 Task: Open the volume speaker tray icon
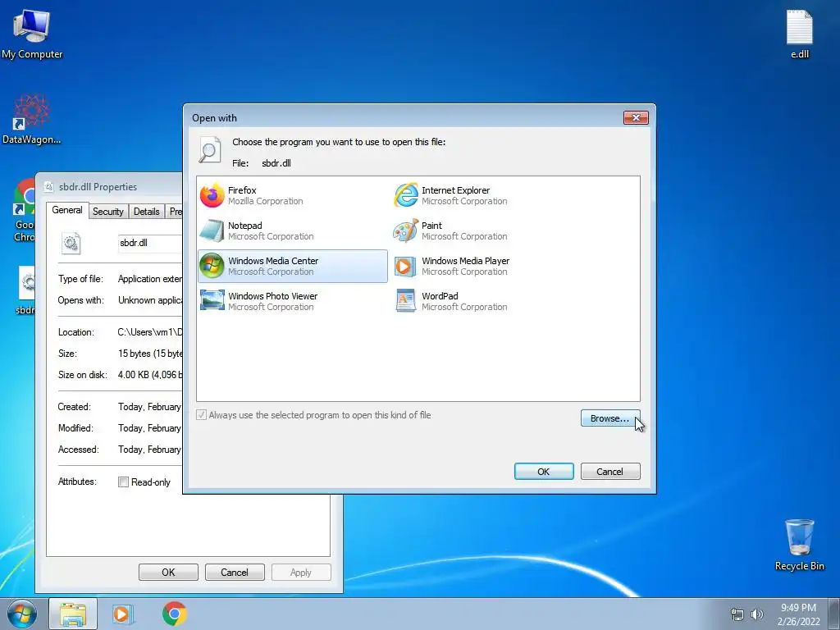point(756,614)
